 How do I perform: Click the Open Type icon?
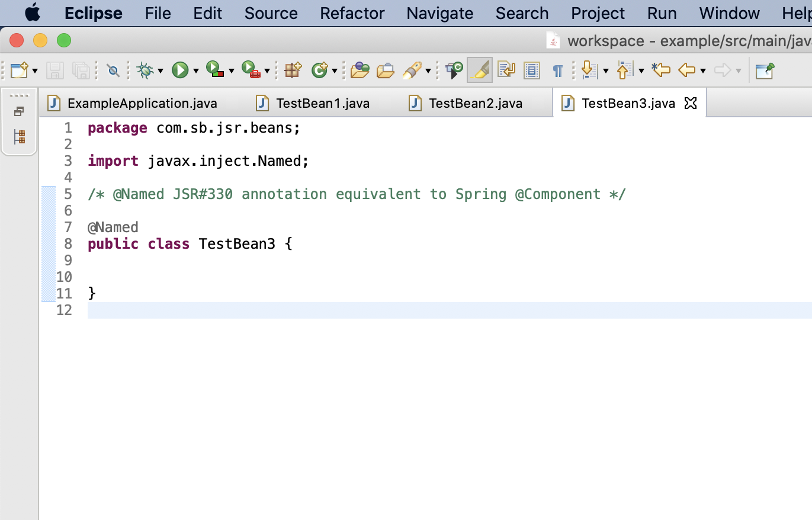tap(360, 70)
